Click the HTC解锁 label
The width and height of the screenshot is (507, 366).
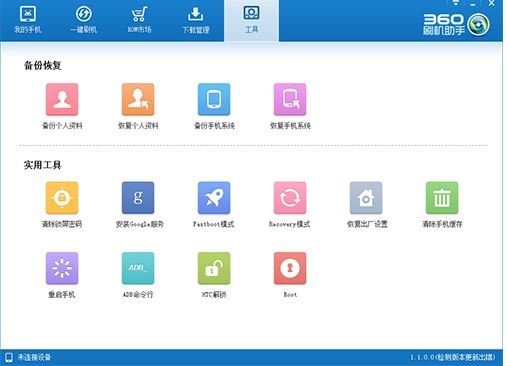pos(214,295)
